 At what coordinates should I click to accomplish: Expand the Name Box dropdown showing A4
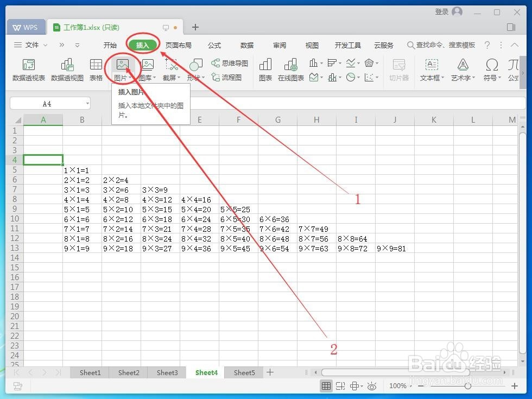coord(87,103)
